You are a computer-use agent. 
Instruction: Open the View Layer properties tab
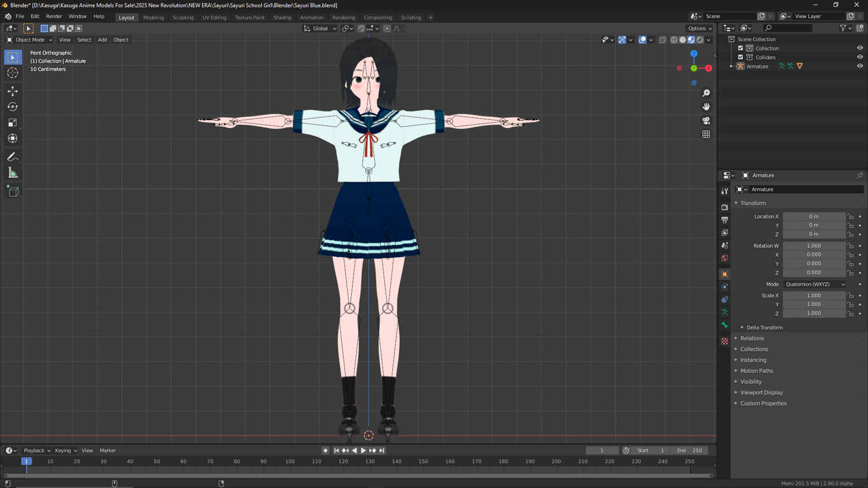[x=724, y=232]
